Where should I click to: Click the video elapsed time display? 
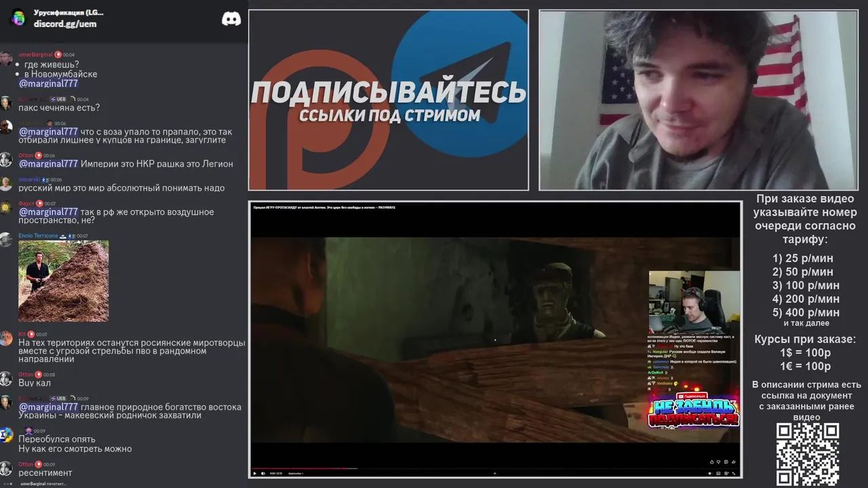coord(277,473)
